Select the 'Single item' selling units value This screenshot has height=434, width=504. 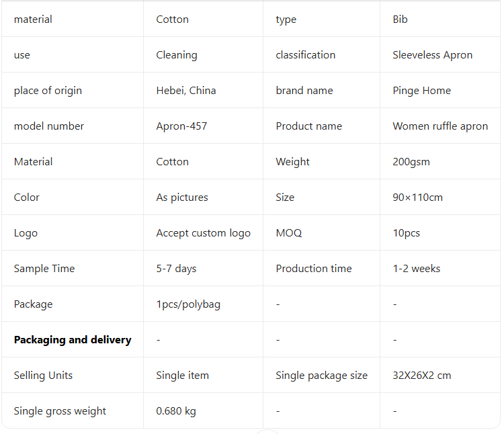click(182, 376)
